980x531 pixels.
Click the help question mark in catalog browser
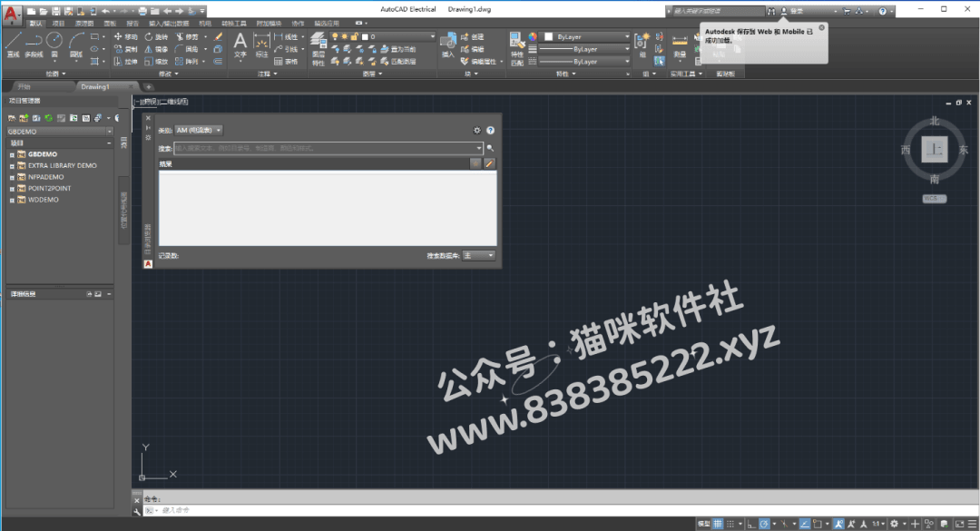tap(491, 131)
